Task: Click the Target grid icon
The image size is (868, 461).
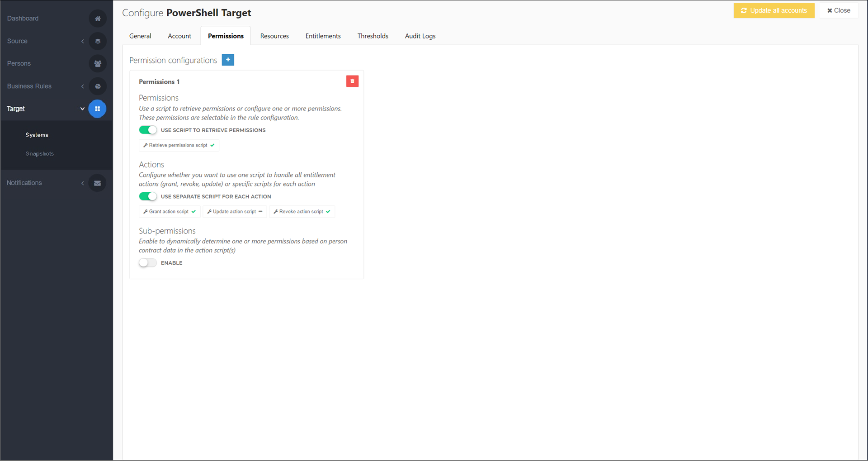Action: point(98,109)
